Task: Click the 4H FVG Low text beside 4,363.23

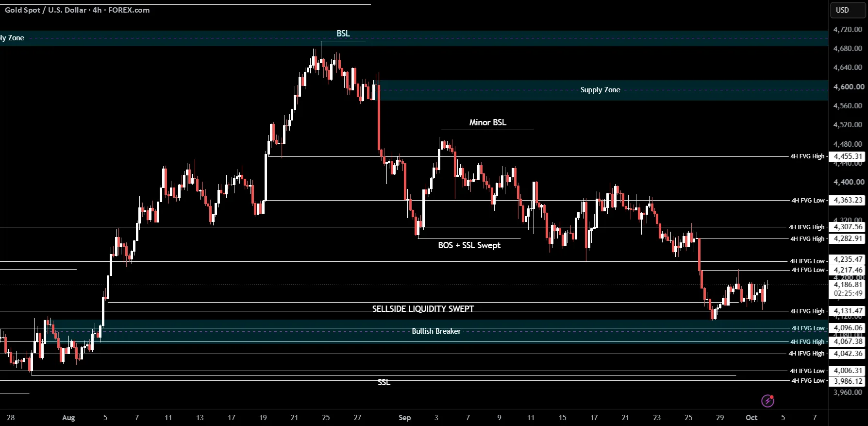Action: point(808,200)
